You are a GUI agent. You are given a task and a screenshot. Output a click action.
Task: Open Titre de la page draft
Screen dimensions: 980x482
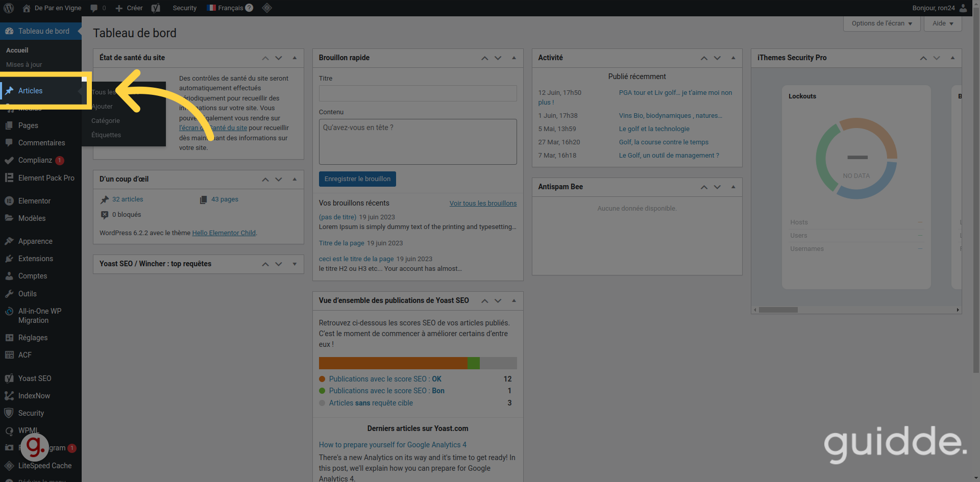point(341,243)
